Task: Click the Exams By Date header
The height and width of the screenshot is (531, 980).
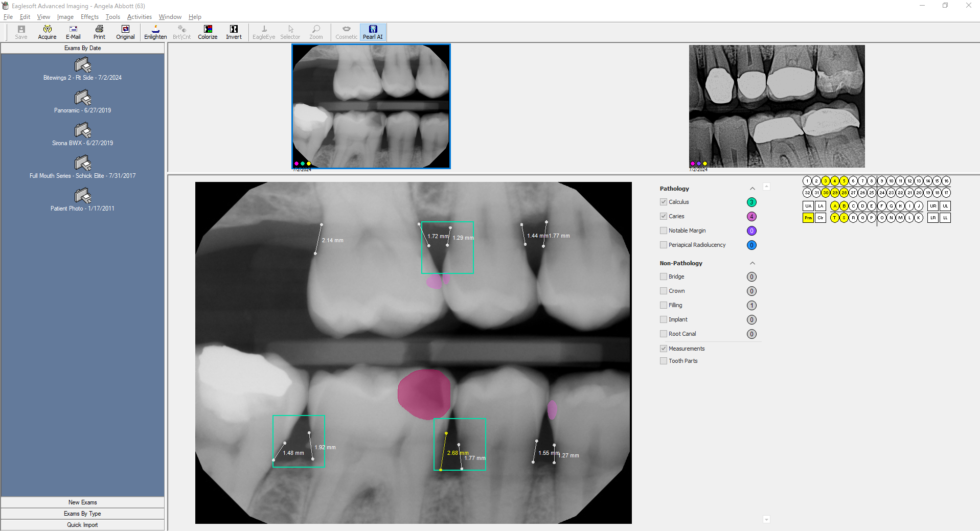Action: click(x=82, y=48)
